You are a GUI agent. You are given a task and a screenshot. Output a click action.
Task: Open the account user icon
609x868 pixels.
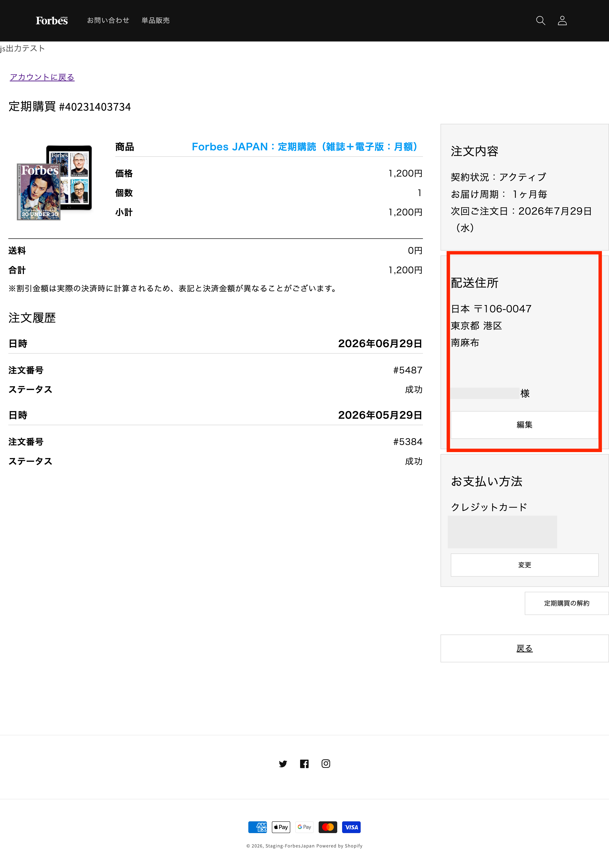[562, 21]
